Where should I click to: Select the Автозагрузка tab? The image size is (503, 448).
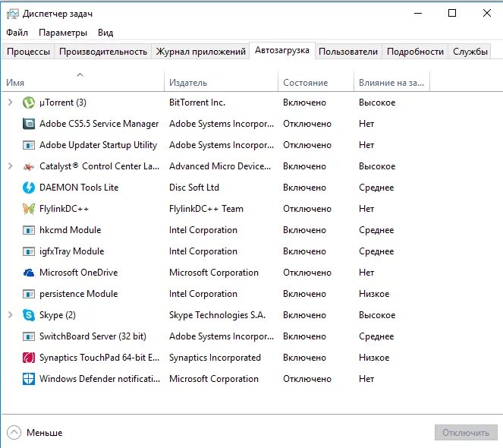(x=282, y=50)
